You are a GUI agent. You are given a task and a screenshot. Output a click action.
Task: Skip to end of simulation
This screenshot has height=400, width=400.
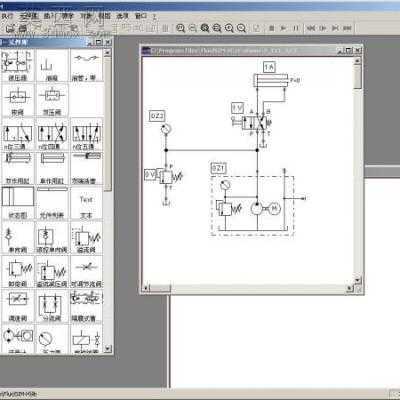347,28
